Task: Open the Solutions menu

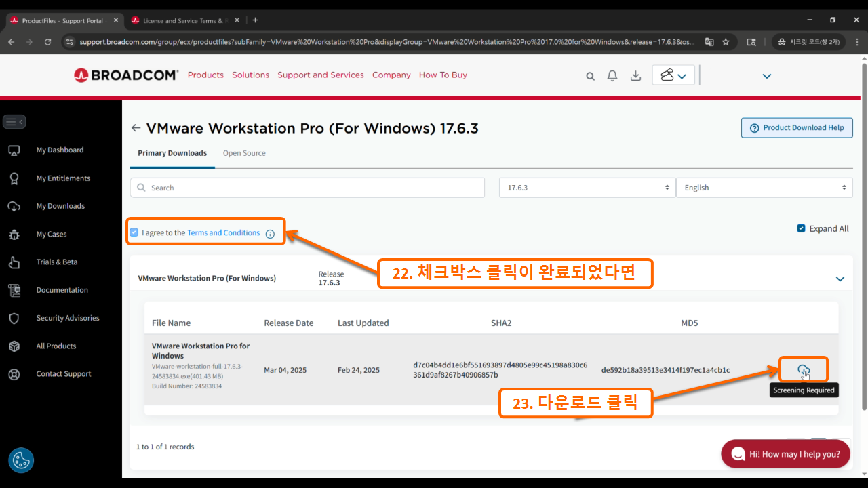Action: coord(250,75)
